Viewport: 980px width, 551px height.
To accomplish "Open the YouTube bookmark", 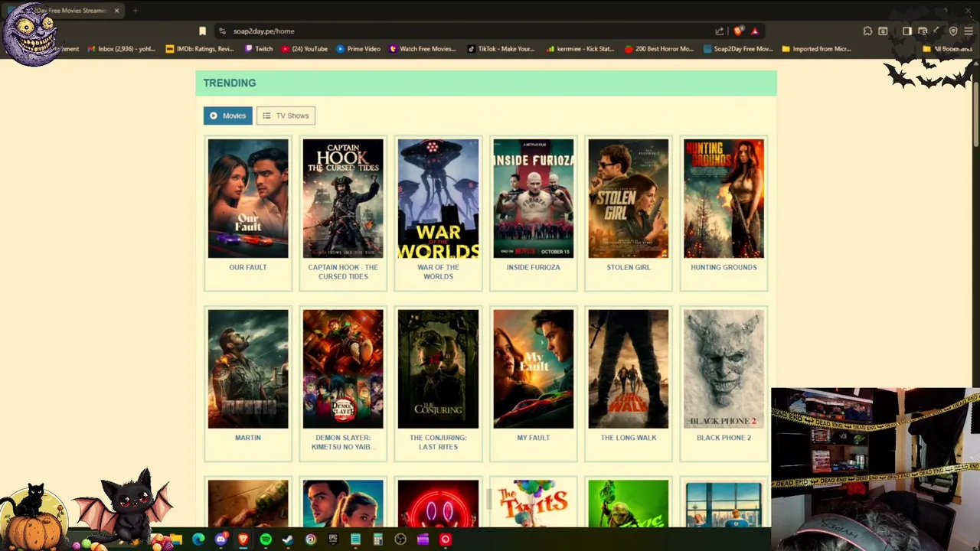I will (x=305, y=49).
